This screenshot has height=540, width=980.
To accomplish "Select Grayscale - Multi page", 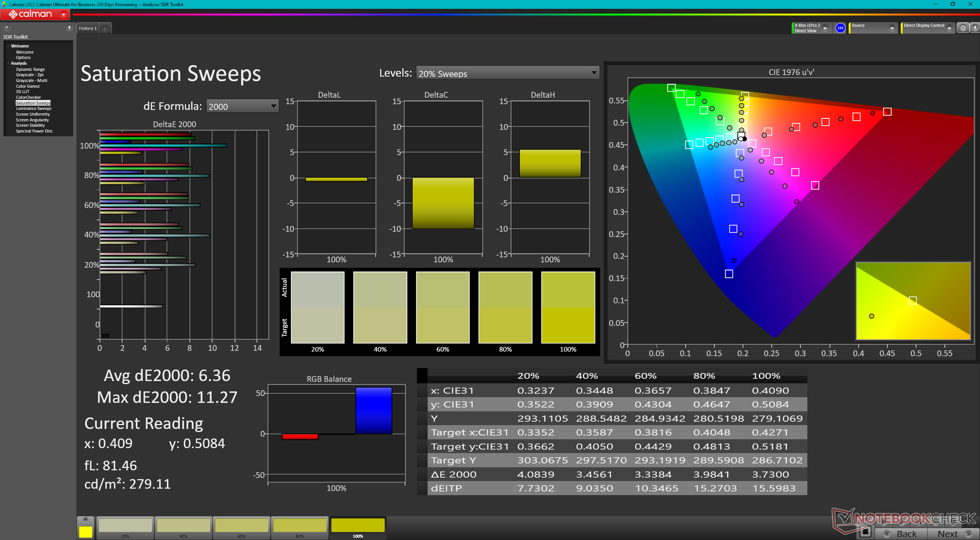I will coord(31,81).
